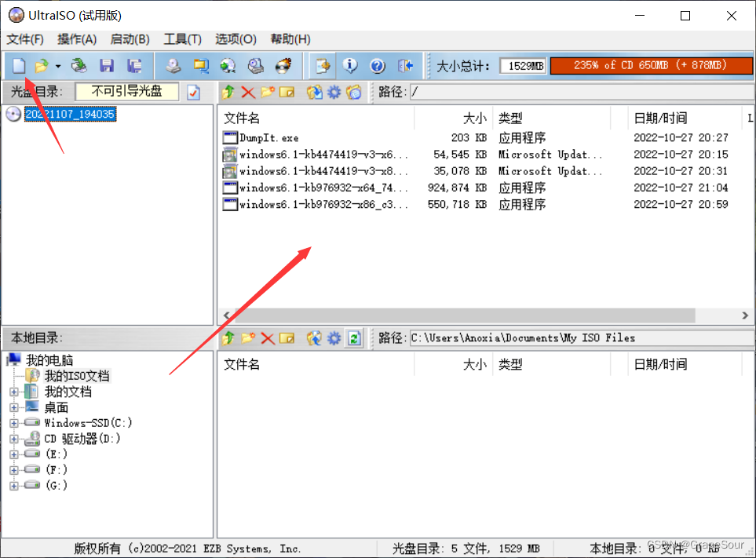756x558 pixels.
Task: Click the Open CD/DVD drive icon
Action: click(x=79, y=66)
